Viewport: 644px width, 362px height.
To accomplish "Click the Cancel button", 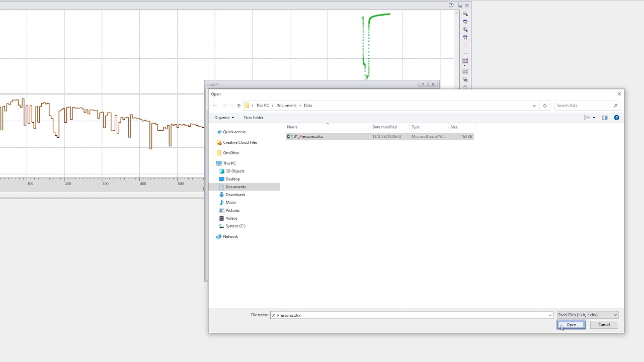I will 604,325.
